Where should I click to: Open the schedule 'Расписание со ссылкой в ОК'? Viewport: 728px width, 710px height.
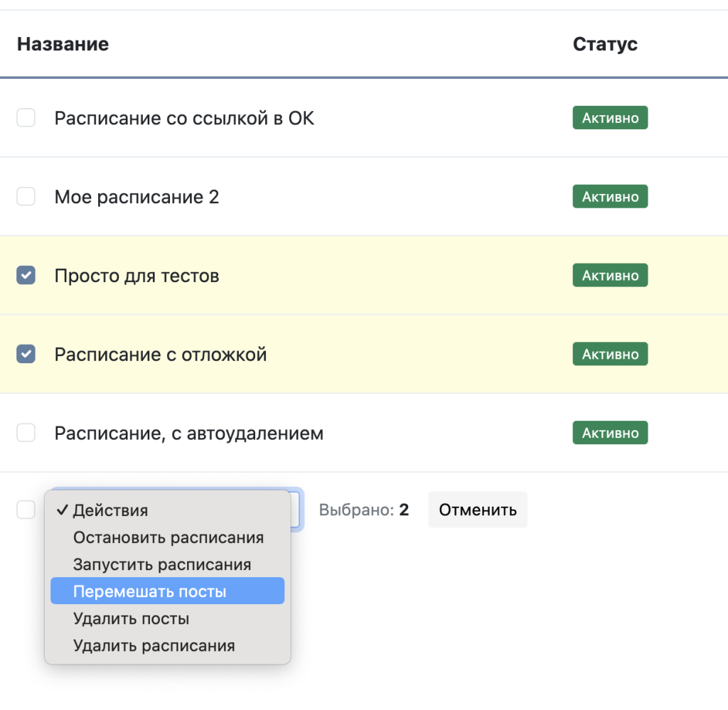coord(184,118)
